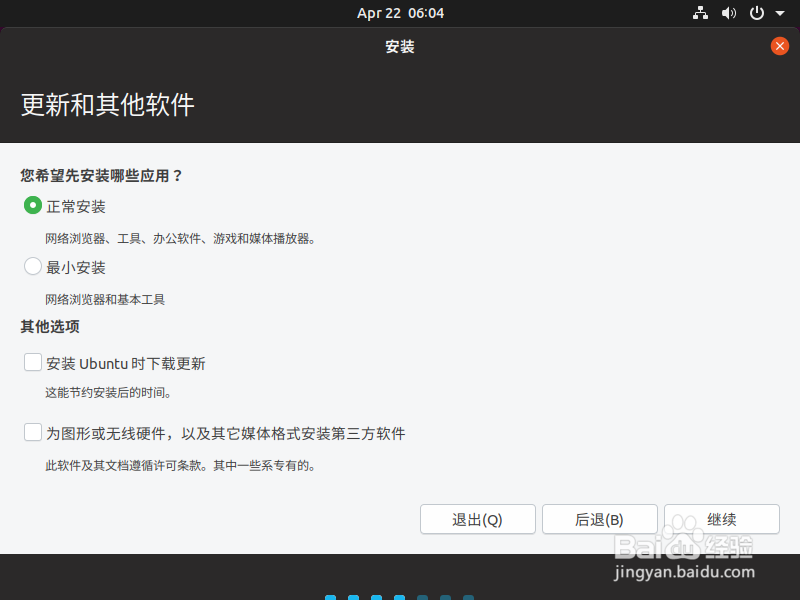Click the power icon in top bar
The width and height of the screenshot is (800, 600).
tap(757, 13)
